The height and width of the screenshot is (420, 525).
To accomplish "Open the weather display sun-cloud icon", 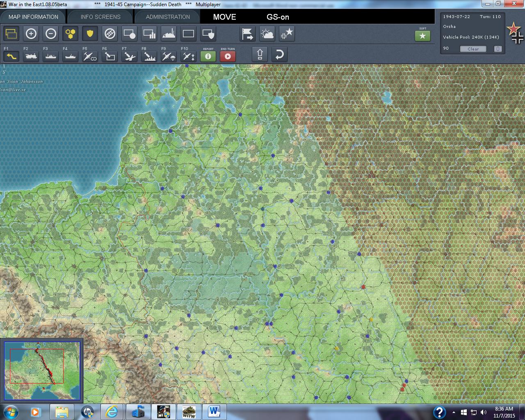I will (x=267, y=34).
